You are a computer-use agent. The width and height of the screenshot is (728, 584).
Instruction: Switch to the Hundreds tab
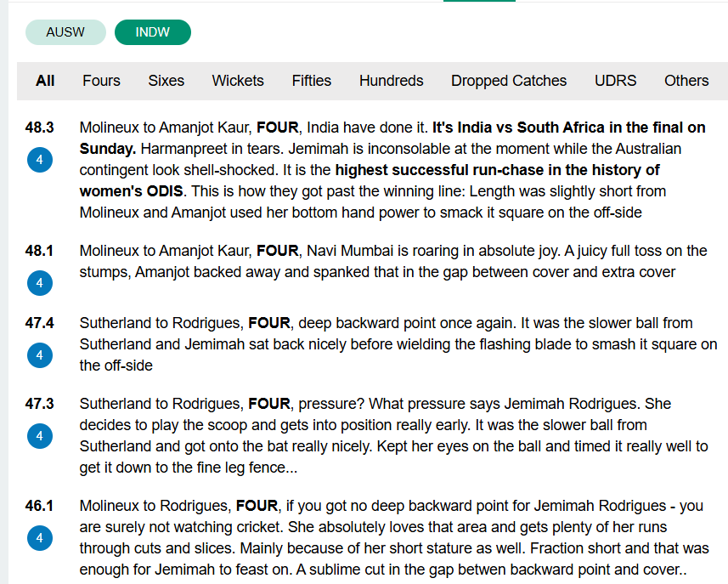[x=392, y=81]
